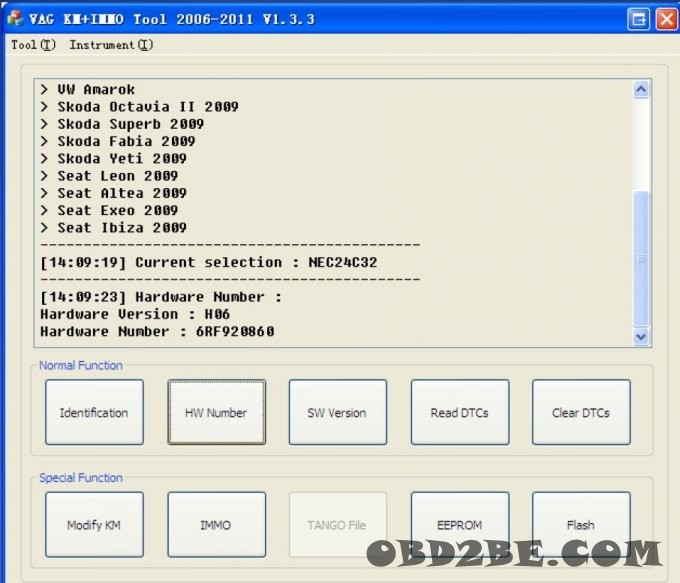
Task: Click 'Hardware Version : H06' line
Action: pyautogui.click(x=135, y=314)
